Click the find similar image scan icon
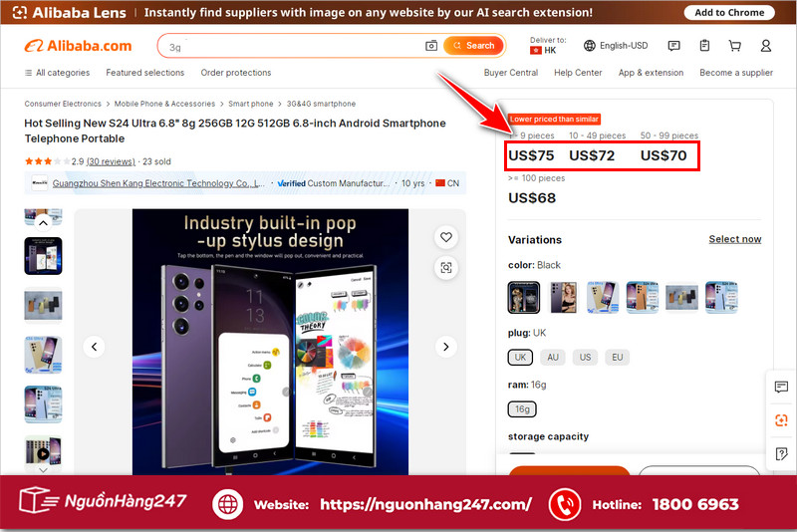The width and height of the screenshot is (797, 532). point(445,267)
